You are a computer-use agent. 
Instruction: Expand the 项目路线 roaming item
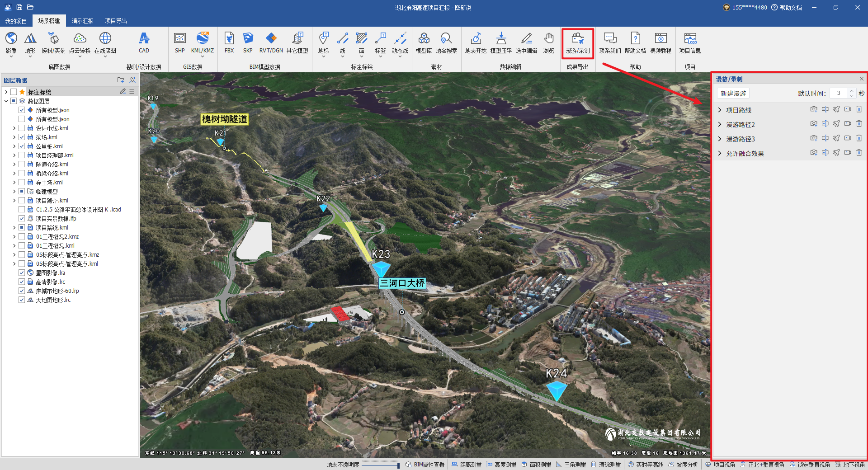(x=720, y=110)
